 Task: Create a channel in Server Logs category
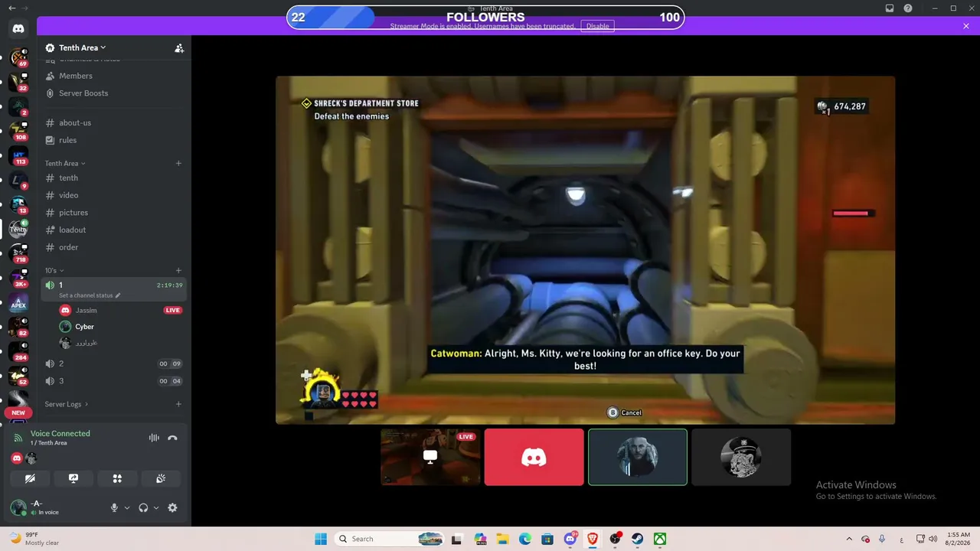click(x=178, y=404)
